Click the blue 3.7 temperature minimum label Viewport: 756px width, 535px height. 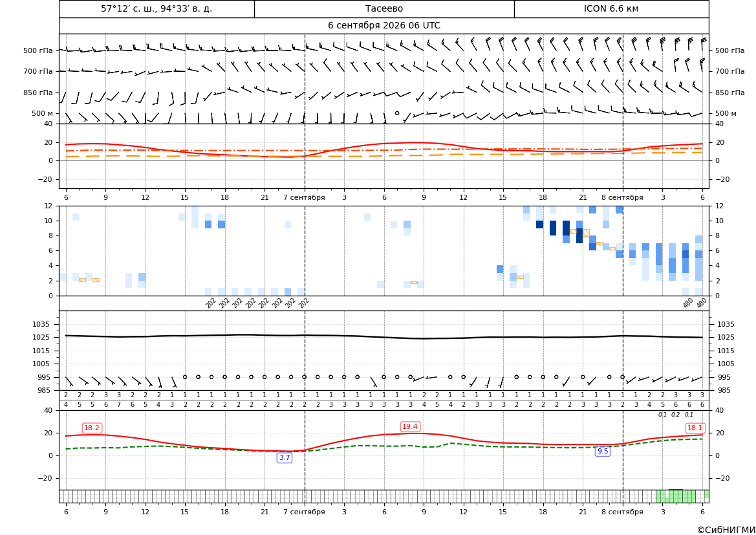285,457
